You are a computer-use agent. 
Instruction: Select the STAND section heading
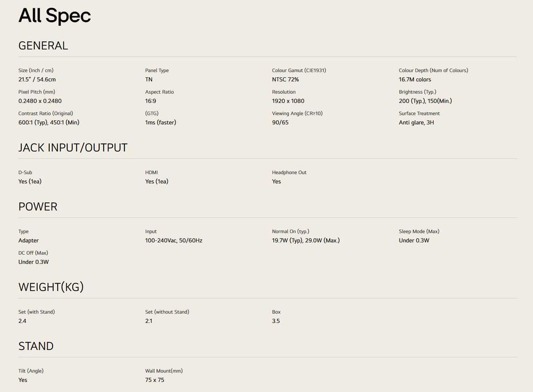[36, 346]
